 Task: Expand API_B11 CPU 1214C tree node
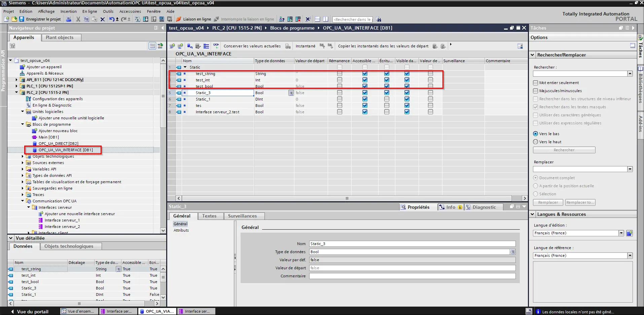coord(16,80)
